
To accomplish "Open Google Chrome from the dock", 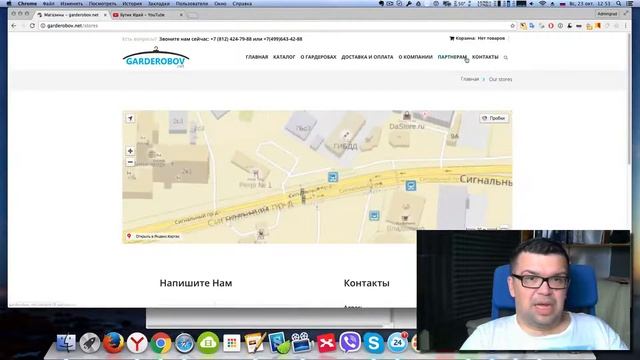I will coord(160,343).
